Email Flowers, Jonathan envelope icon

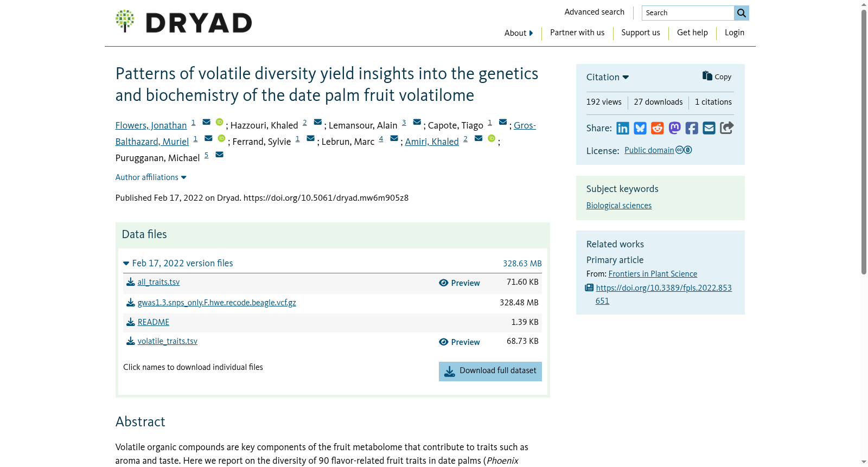point(207,122)
